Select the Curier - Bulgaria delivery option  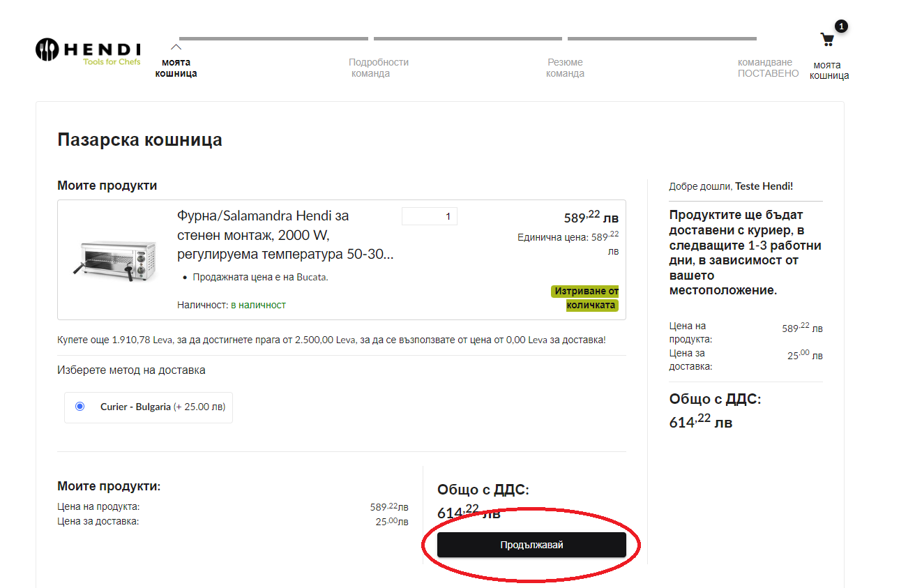coord(80,406)
